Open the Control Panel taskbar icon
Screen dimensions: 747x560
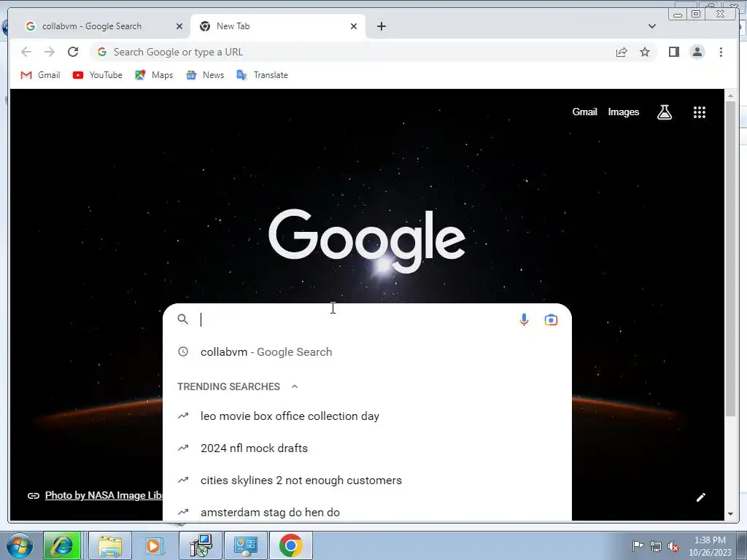point(245,545)
